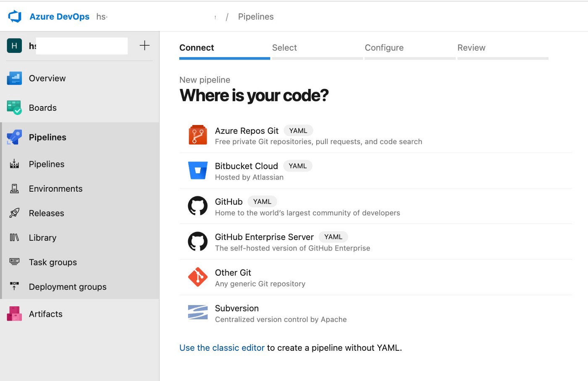
Task: Click the YAML badge beside Azure Repos Git
Action: click(x=298, y=130)
